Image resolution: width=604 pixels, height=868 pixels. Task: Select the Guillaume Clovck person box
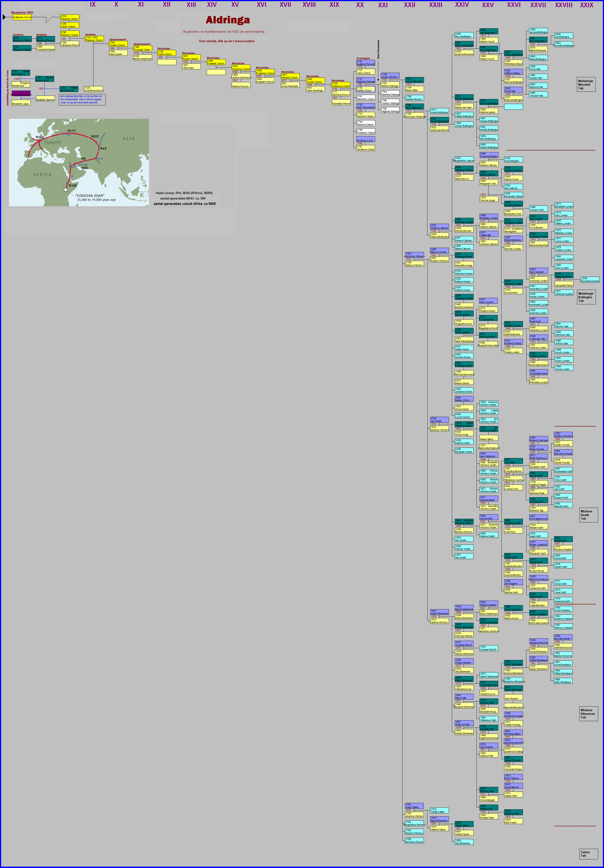tap(22, 17)
